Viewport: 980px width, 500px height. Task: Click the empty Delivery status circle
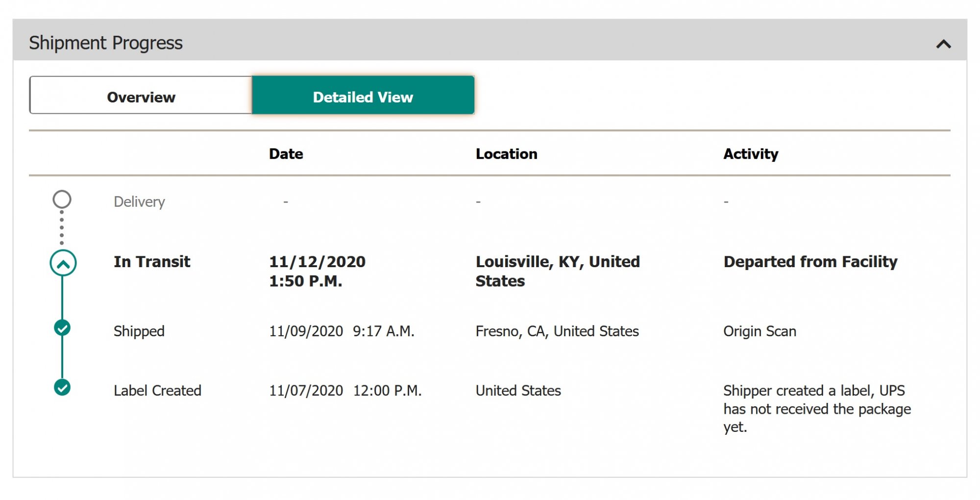[62, 200]
